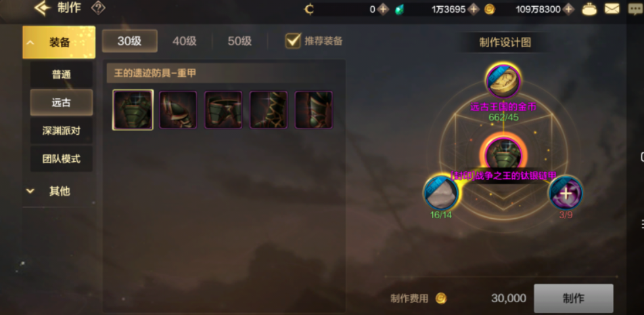
Task: Collapse the 装备 category
Action: coord(59,42)
